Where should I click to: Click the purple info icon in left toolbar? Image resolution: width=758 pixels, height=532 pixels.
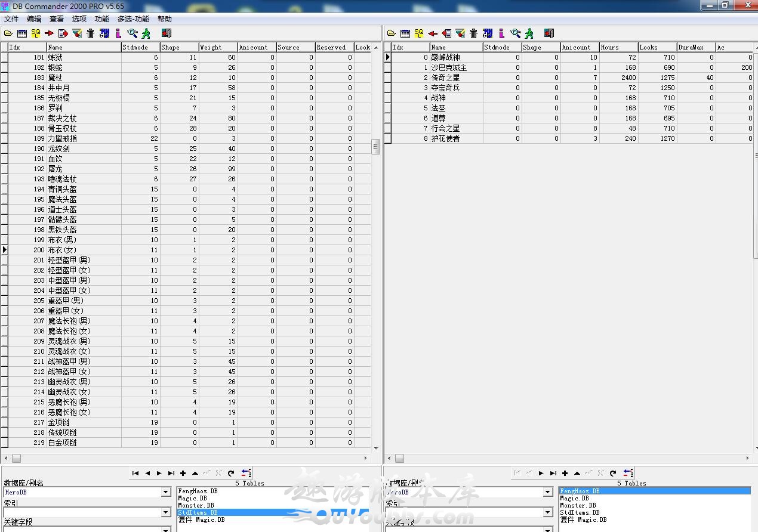118,33
